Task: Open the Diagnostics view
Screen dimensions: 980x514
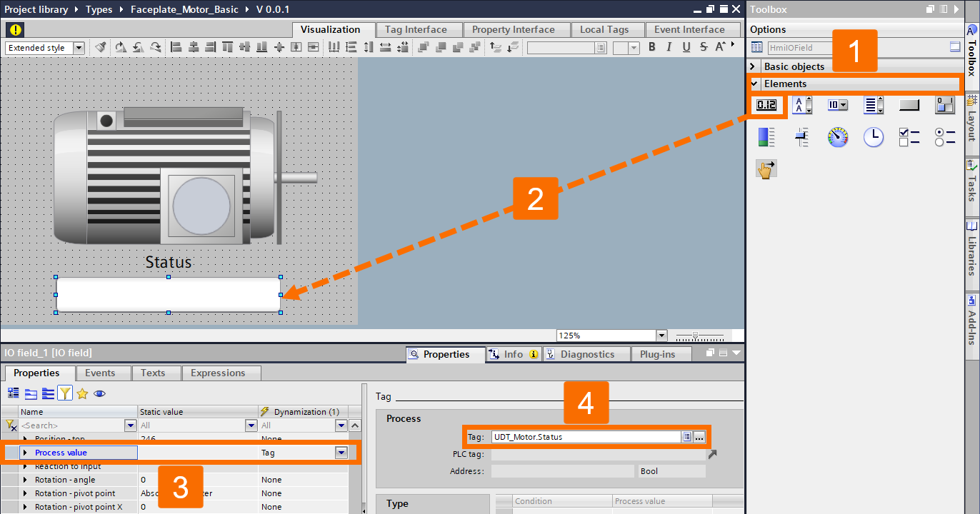Action: (x=586, y=353)
